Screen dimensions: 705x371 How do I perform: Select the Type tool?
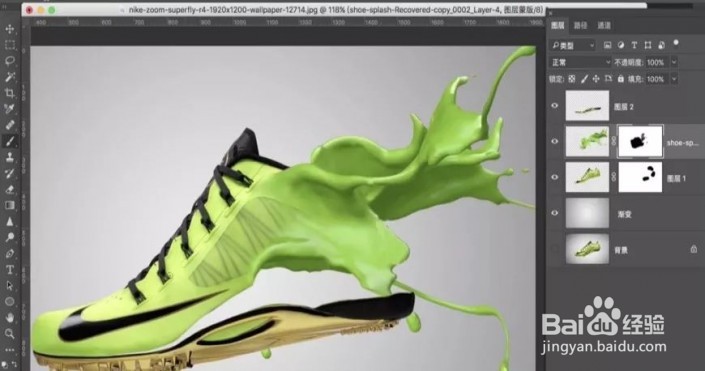[x=9, y=269]
